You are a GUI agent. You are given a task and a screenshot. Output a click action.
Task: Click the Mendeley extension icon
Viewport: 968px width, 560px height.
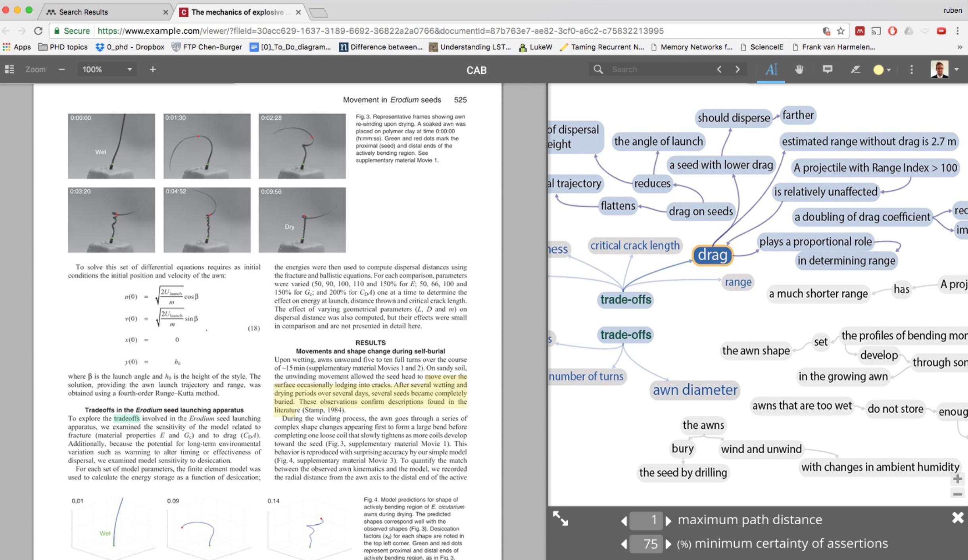coord(860,31)
